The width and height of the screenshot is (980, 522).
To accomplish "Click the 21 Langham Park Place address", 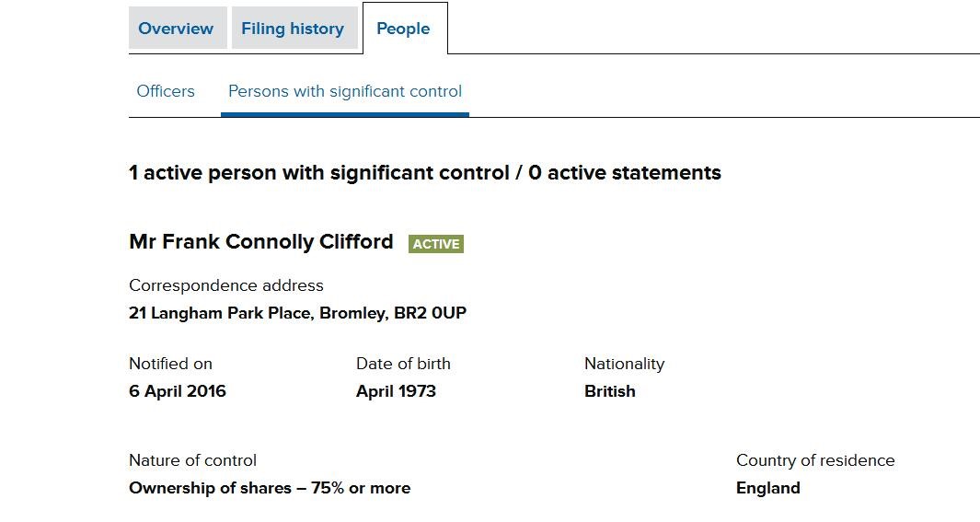I will (297, 313).
